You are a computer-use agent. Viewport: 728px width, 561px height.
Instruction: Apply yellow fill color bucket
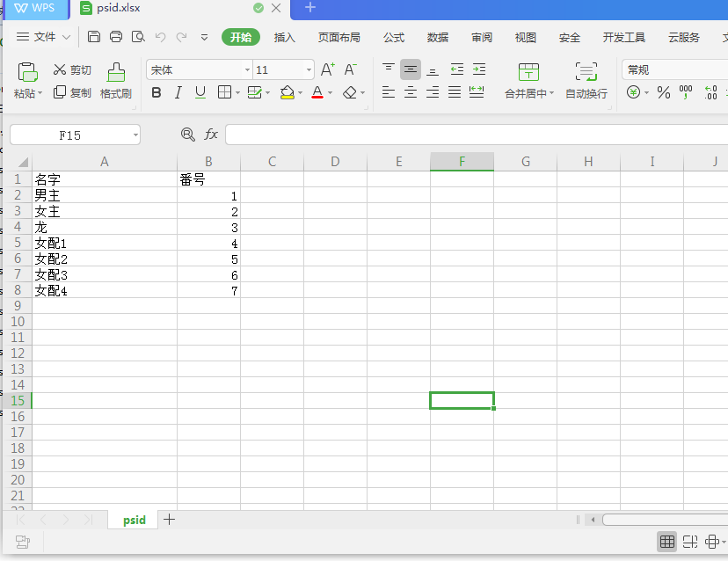click(288, 92)
